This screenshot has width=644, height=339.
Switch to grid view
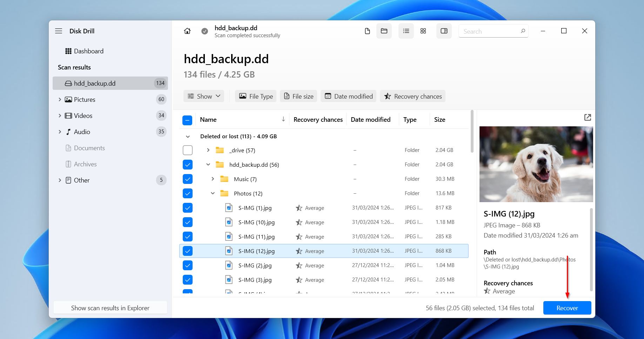click(423, 31)
